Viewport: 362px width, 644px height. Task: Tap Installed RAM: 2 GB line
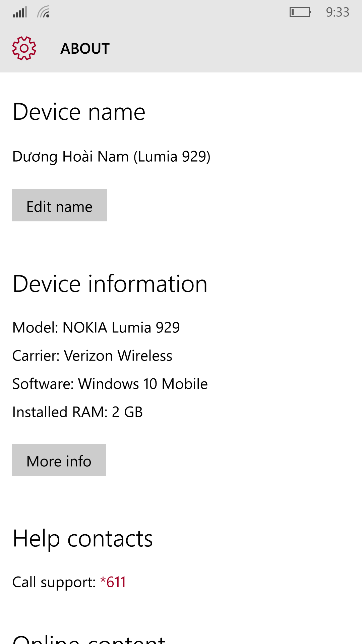77,412
